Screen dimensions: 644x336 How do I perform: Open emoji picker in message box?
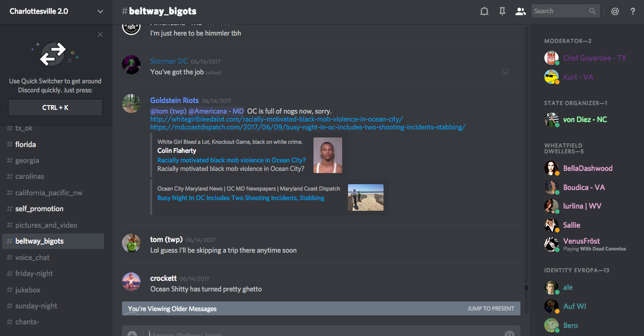(x=509, y=334)
